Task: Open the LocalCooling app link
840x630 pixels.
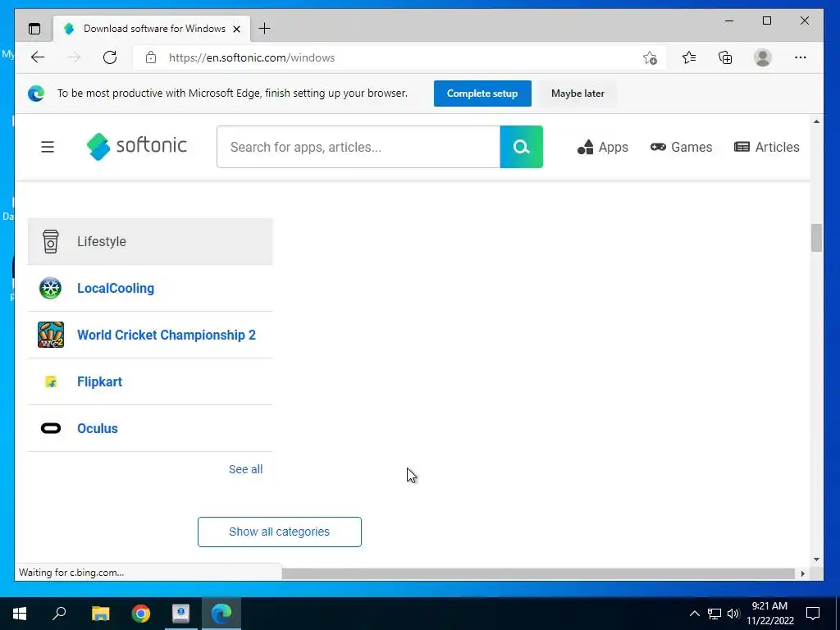Action: point(116,288)
